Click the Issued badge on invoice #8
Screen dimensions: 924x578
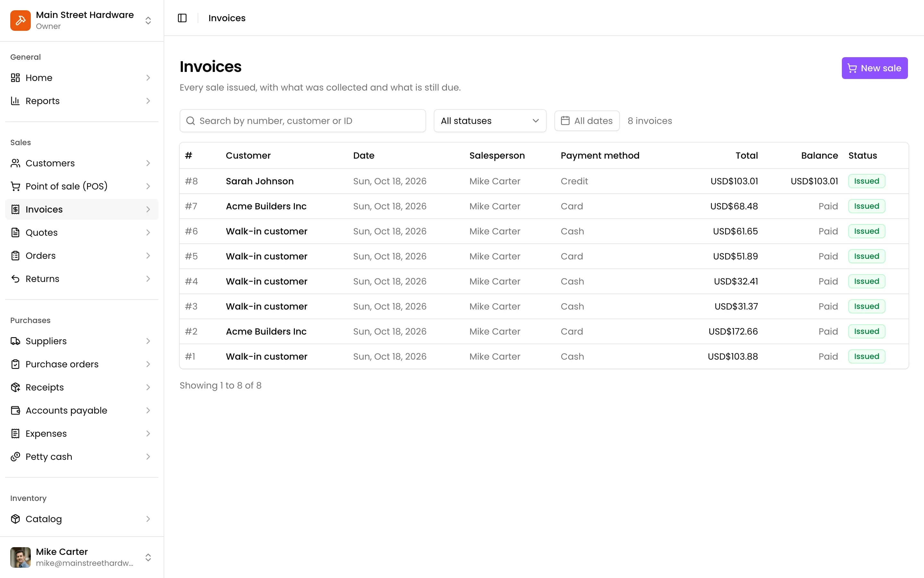pyautogui.click(x=866, y=181)
